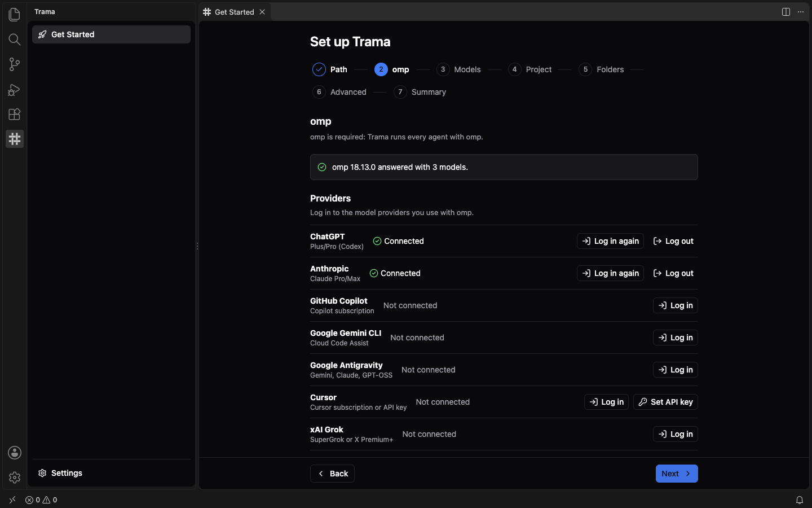Viewport: 812px width, 508px height.
Task: Click the ChatGPT Connected status
Action: (398, 241)
